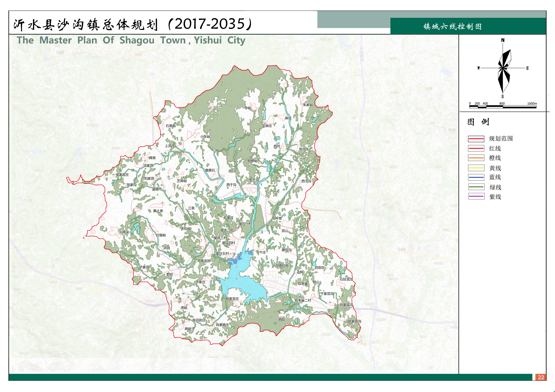Select the 辉泉 village label
555x392 pixels.
152,158
